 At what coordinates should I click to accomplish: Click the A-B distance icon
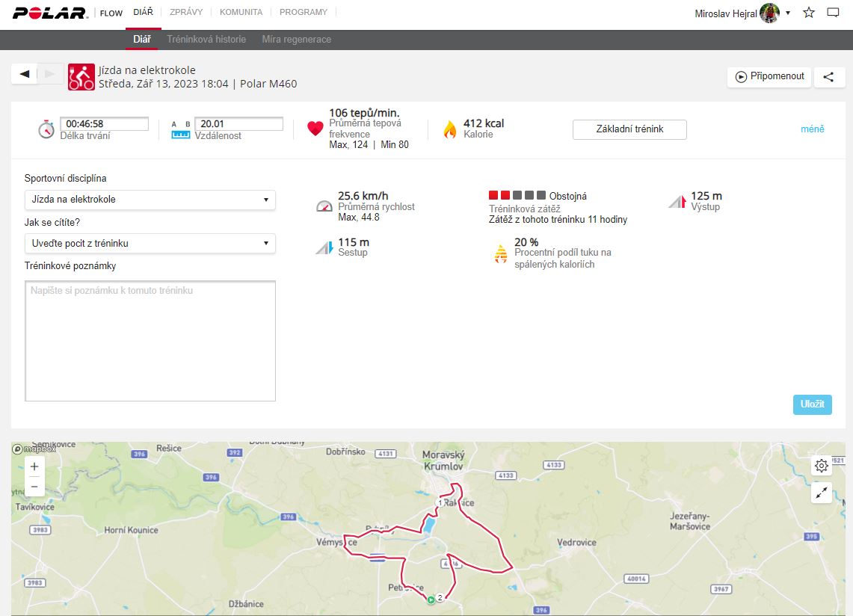pyautogui.click(x=181, y=130)
